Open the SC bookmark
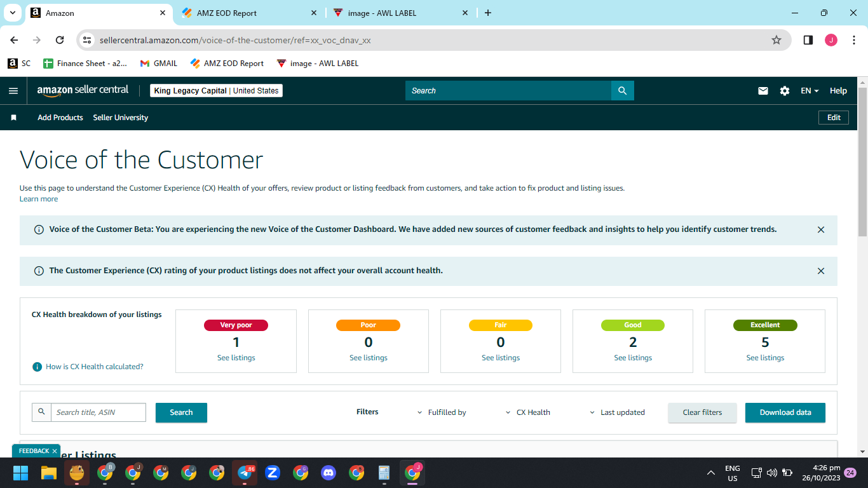The height and width of the screenshot is (488, 868). (x=19, y=64)
